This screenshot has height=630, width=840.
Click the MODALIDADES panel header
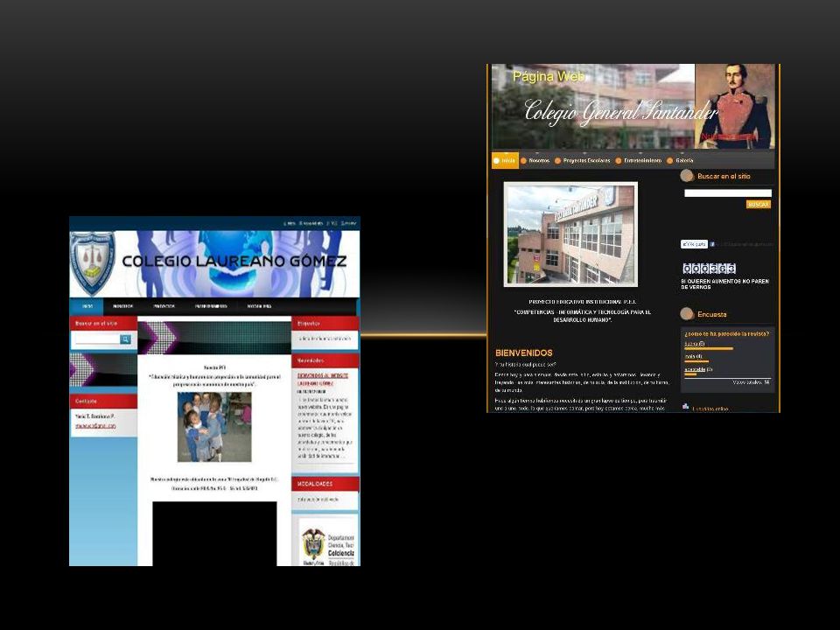tap(325, 484)
